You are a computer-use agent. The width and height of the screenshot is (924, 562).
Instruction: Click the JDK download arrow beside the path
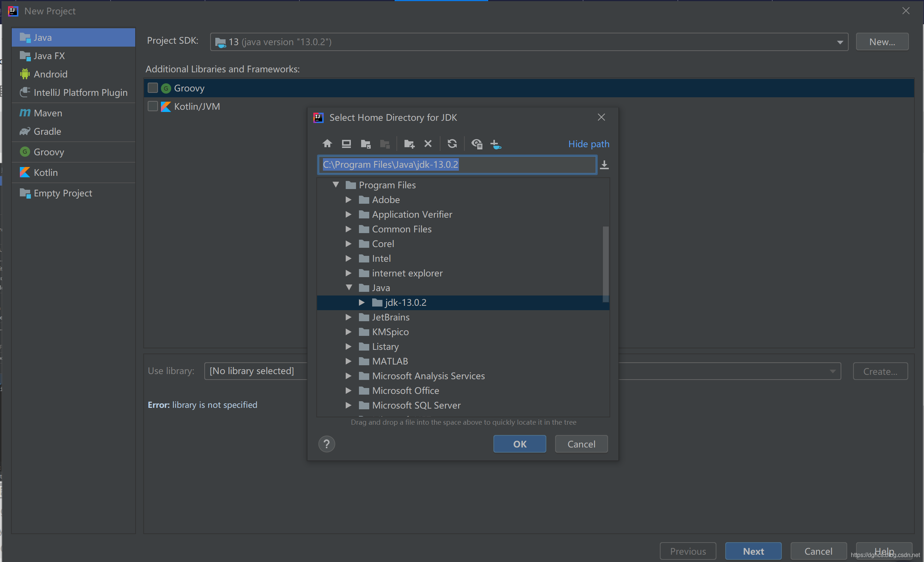click(x=604, y=164)
